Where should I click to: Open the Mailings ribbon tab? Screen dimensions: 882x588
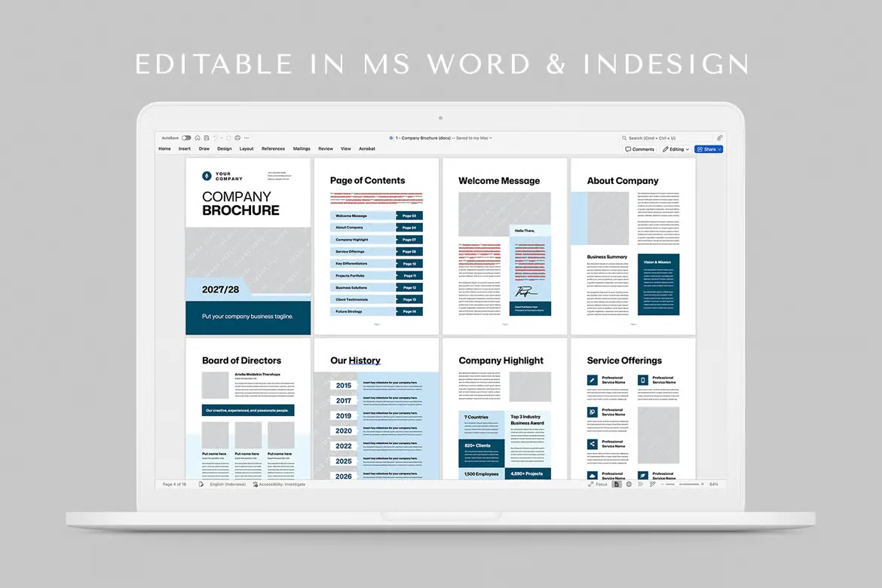(x=302, y=149)
